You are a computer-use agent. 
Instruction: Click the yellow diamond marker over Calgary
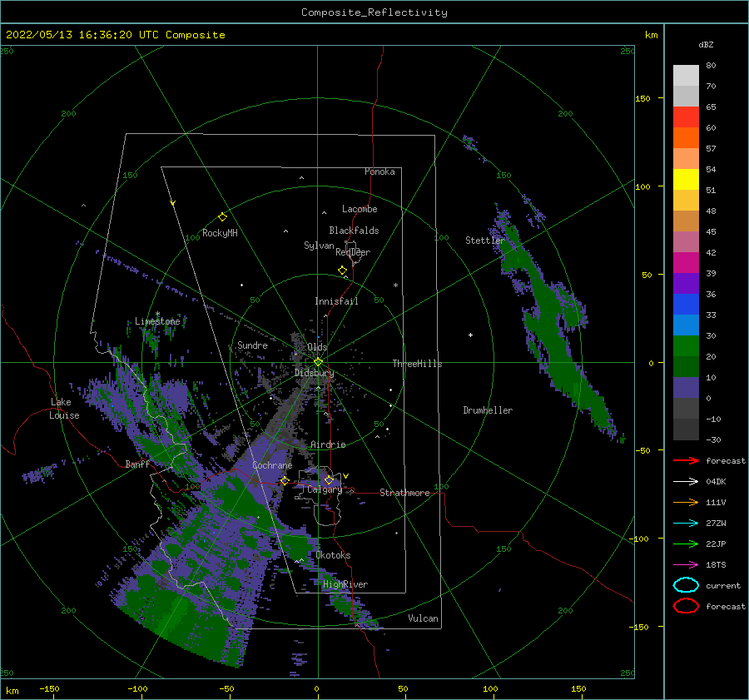coord(329,479)
